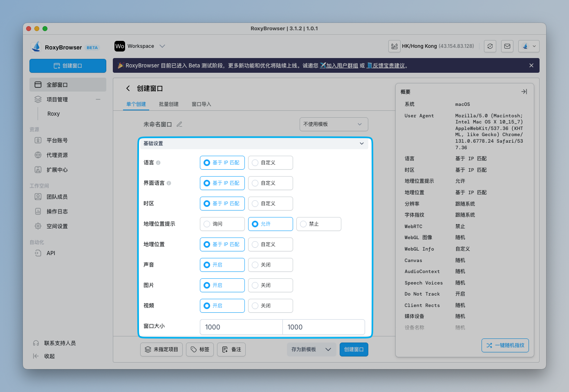Select 禁止 for 地理位置提示
This screenshot has width=569, height=392.
pyautogui.click(x=319, y=224)
